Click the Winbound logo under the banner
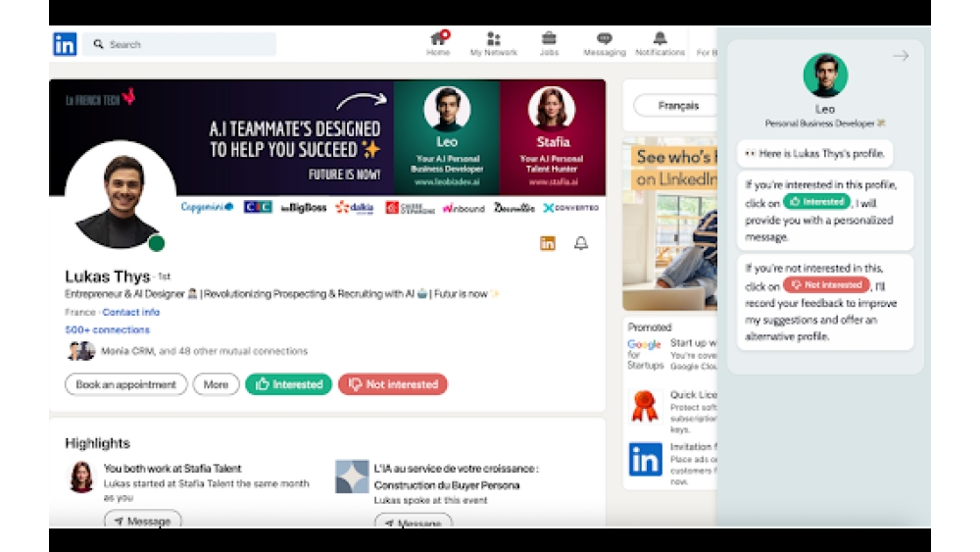The width and height of the screenshot is (980, 552). pyautogui.click(x=464, y=208)
